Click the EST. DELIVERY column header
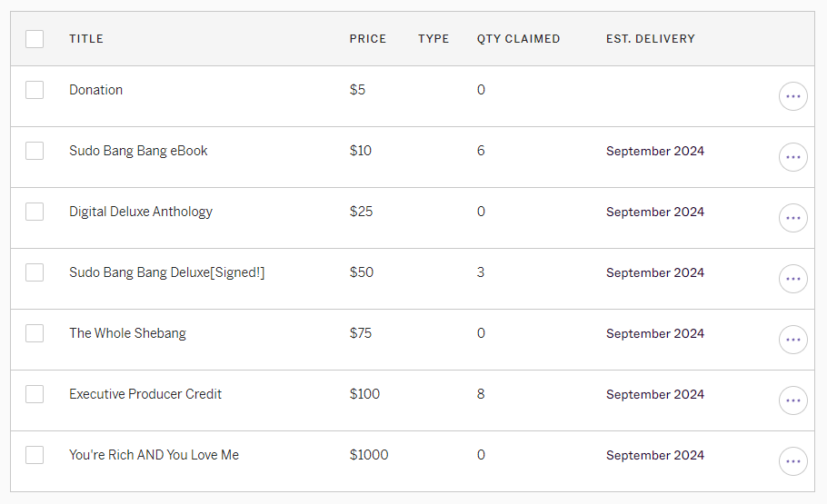The height and width of the screenshot is (504, 827). coord(651,39)
